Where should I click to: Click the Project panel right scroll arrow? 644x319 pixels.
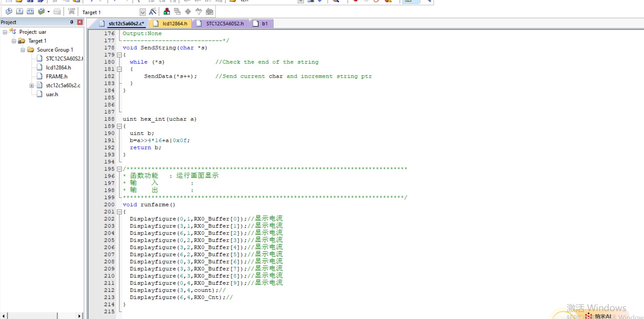click(79, 316)
